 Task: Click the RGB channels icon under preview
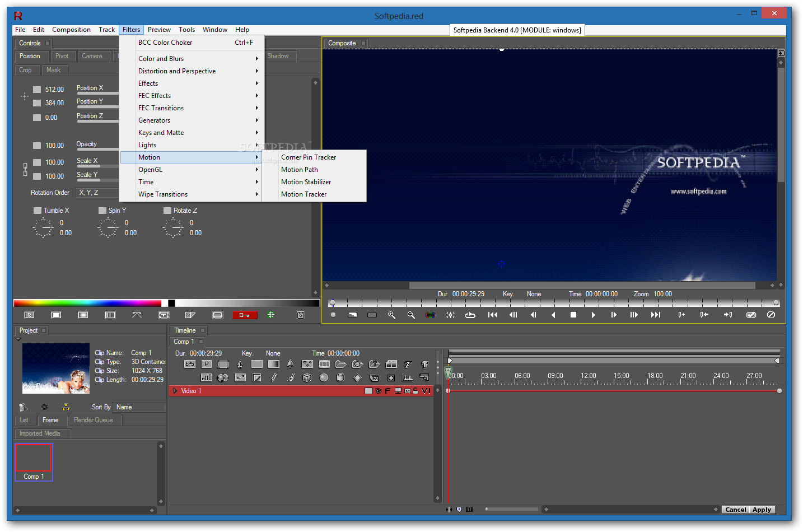(x=431, y=315)
